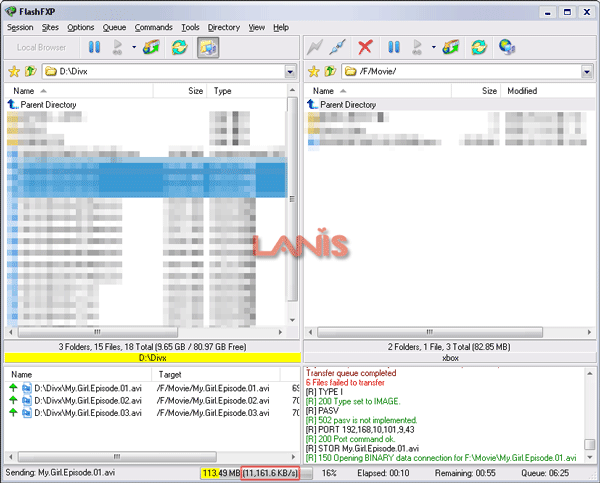Abort the transfer with the red X
Screen dimensions: 600x483
click(365, 47)
